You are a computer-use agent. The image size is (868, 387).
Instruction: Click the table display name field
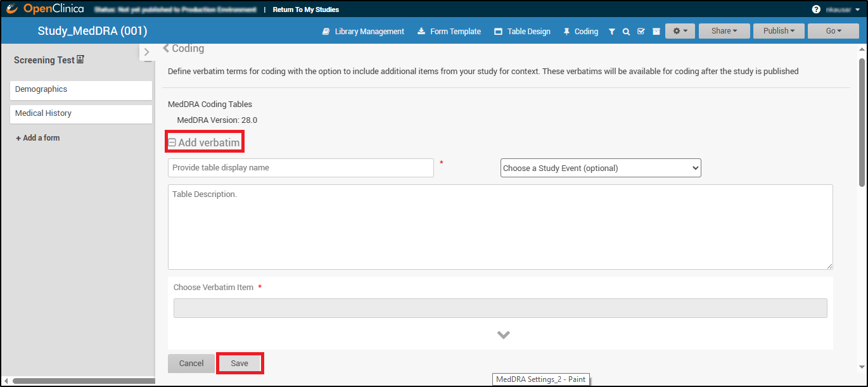click(x=301, y=168)
